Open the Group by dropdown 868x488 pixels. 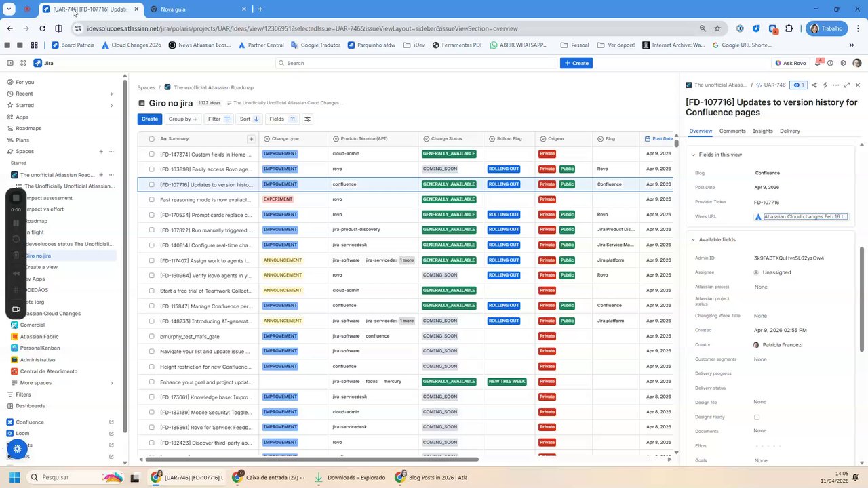pyautogui.click(x=183, y=119)
